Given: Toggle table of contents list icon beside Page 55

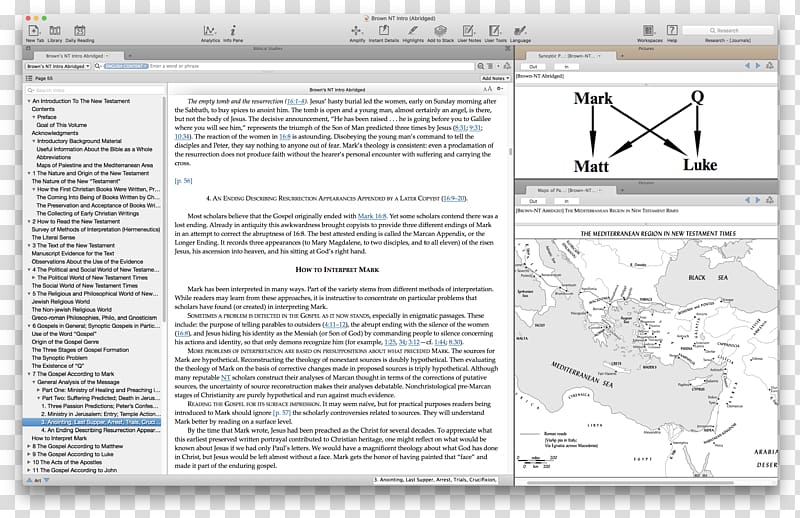Looking at the screenshot, I should [x=29, y=79].
